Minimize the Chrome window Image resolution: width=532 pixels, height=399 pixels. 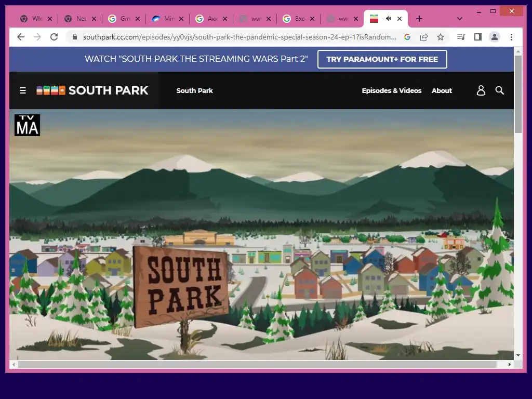click(x=478, y=11)
